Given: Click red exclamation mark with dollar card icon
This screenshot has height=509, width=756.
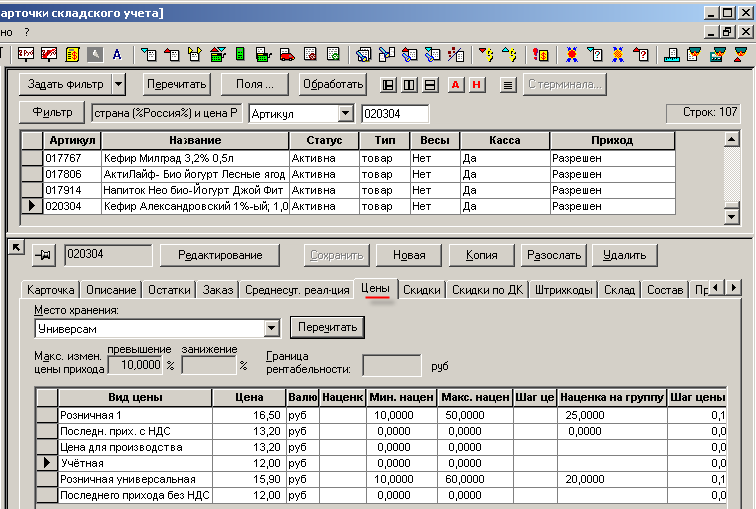Looking at the screenshot, I should click(x=540, y=54).
